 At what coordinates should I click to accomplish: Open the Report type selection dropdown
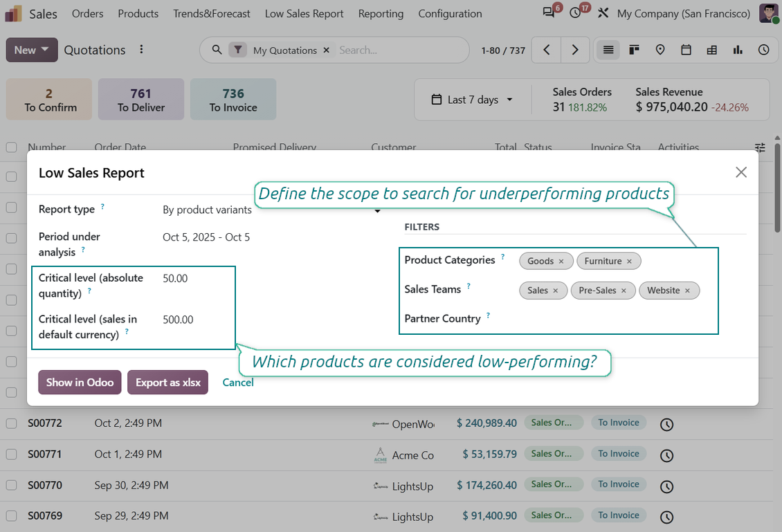tap(272, 210)
